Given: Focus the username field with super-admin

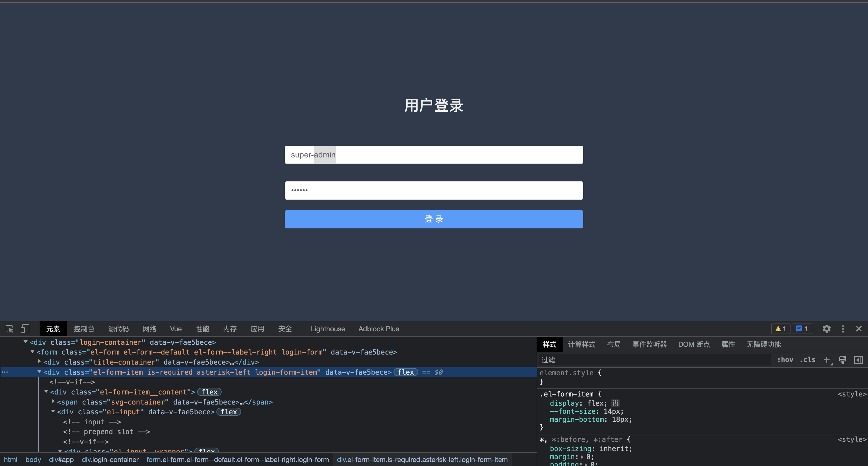Looking at the screenshot, I should click(x=434, y=155).
